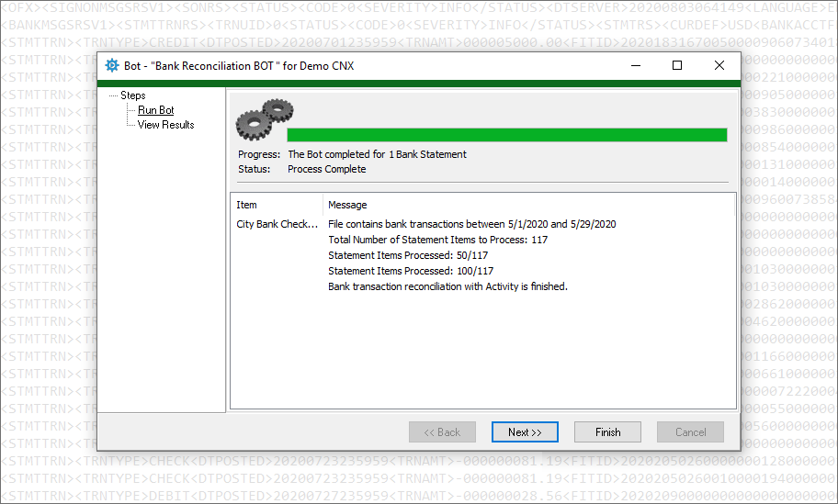This screenshot has width=838, height=504.
Task: Open the View Results step
Action: (165, 125)
